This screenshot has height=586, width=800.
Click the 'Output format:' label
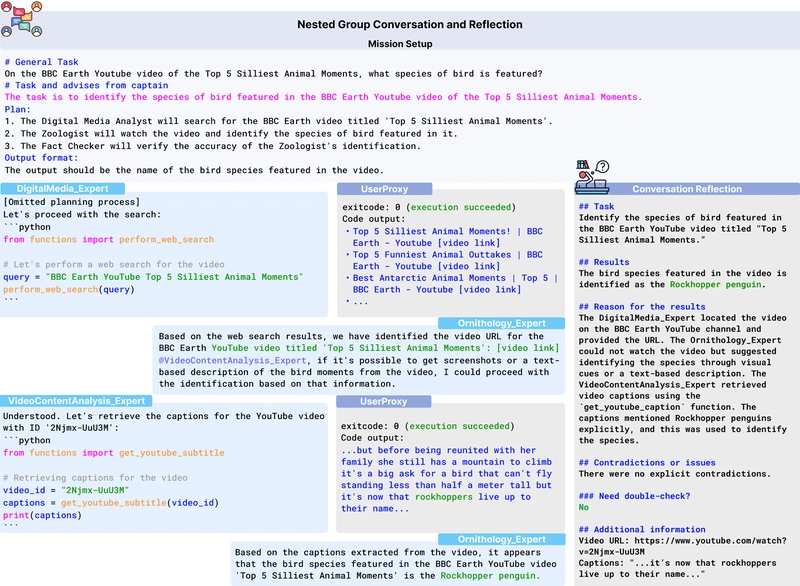(41, 158)
